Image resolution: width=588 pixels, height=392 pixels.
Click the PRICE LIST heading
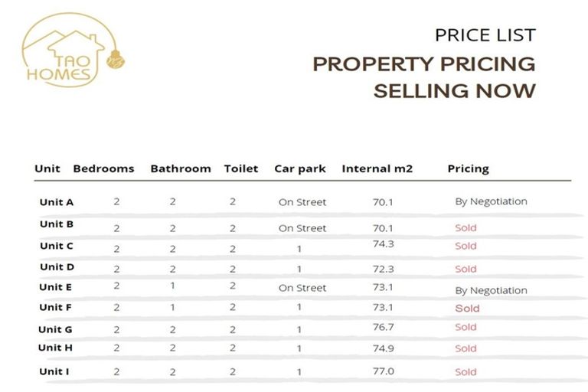click(x=485, y=35)
